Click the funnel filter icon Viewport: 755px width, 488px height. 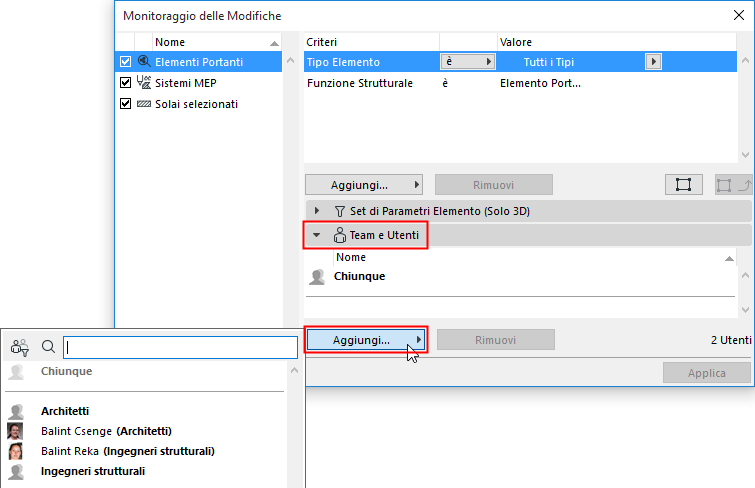(x=339, y=211)
